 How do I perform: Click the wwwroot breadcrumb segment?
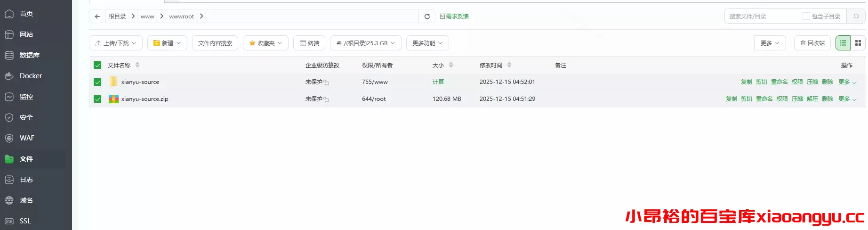click(182, 16)
